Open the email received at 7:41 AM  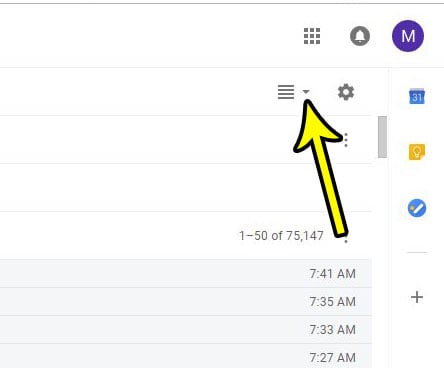click(186, 274)
